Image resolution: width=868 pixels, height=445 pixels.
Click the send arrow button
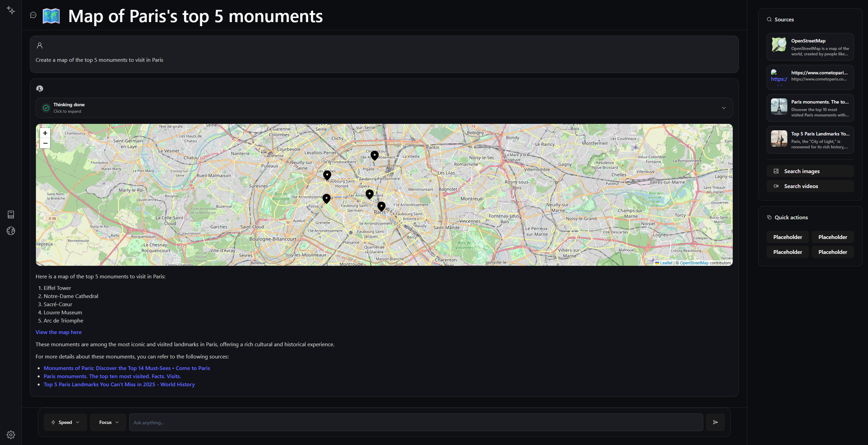[715, 422]
